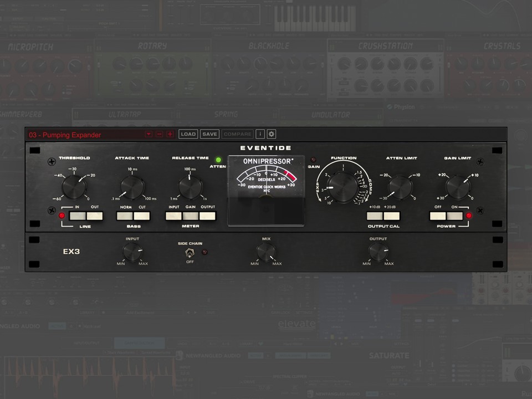532x399 pixels.
Task: Click the elevate logo in background
Action: [297, 324]
